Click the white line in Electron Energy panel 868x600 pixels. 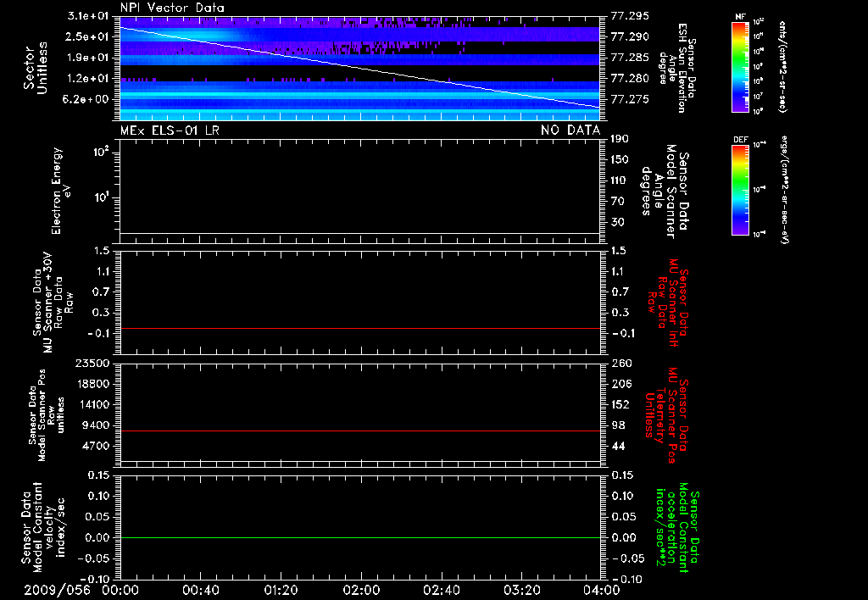click(x=359, y=233)
